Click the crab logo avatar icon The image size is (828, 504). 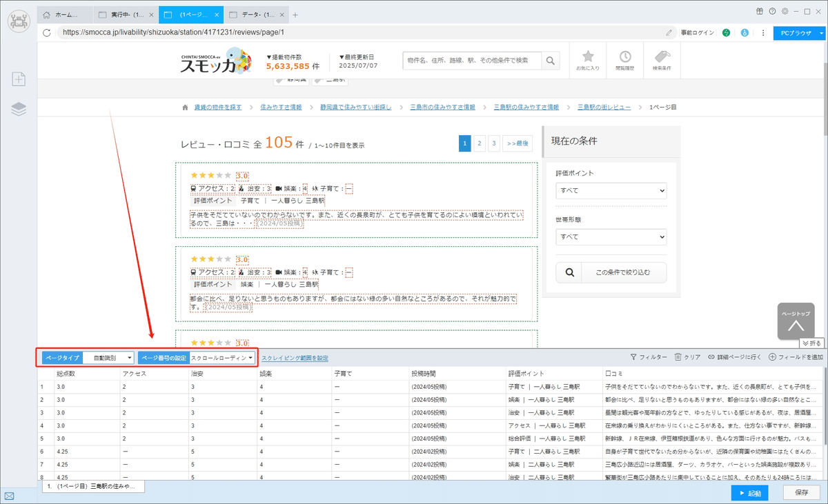pyautogui.click(x=19, y=21)
